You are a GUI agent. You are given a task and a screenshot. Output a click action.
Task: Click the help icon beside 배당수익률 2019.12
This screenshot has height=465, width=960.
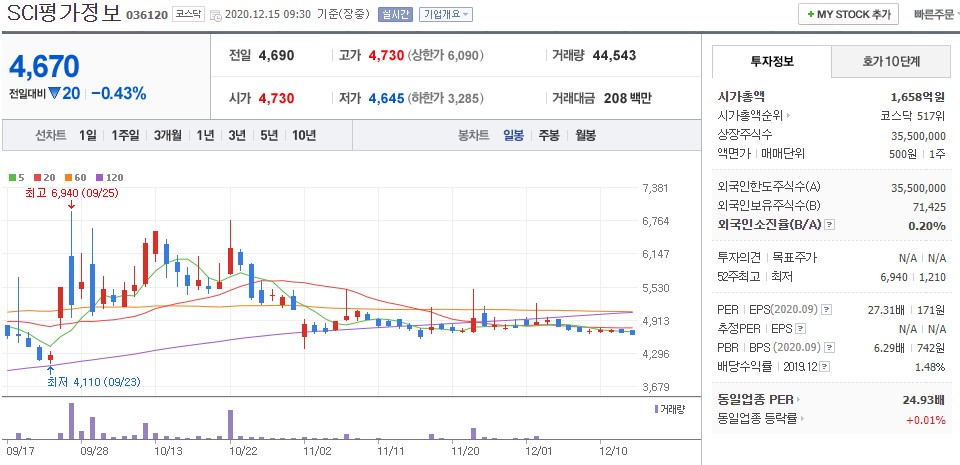coord(825,367)
